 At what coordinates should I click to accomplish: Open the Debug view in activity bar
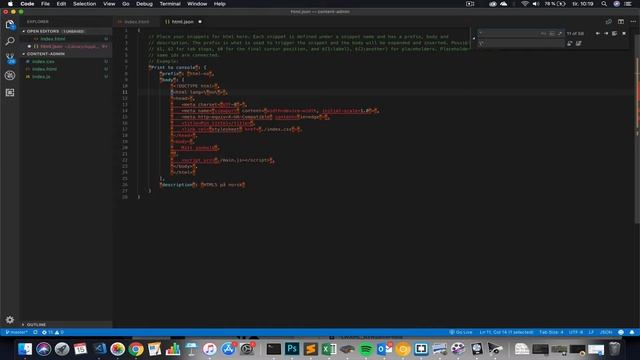point(10,75)
